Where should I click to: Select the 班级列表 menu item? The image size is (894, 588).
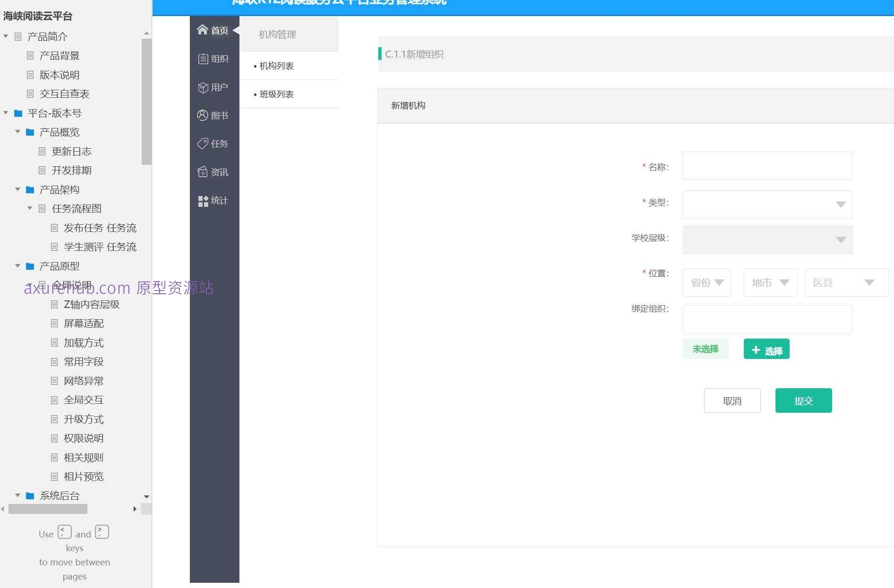click(276, 94)
